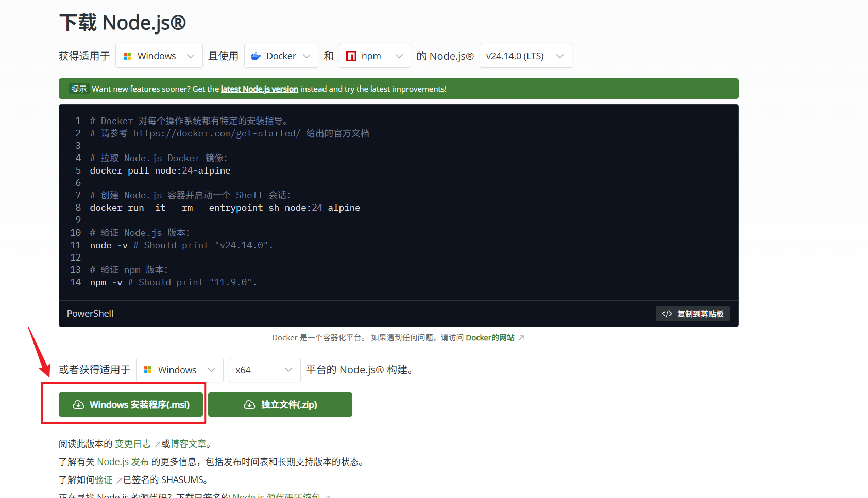This screenshot has height=498, width=868.
Task: Visit the Docker的网站 link
Action: [x=490, y=337]
